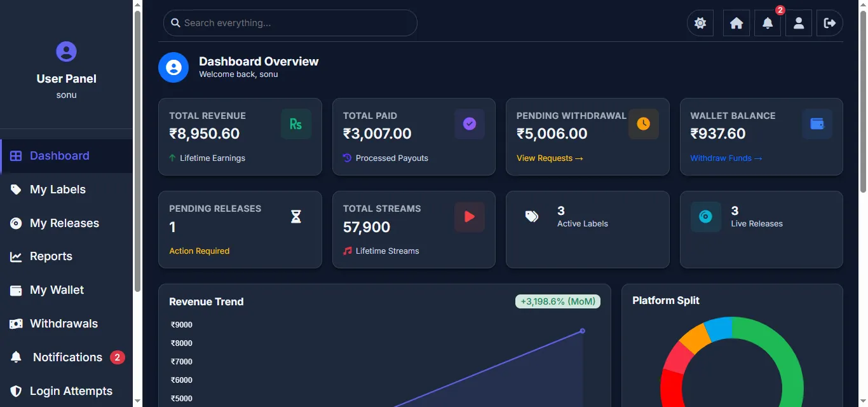Focus the Search everything field

point(290,23)
